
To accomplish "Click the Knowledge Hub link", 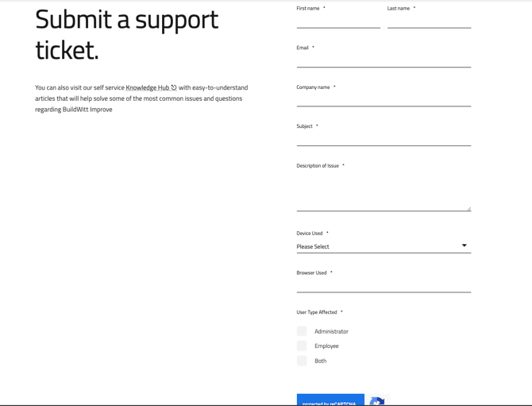I will point(147,88).
